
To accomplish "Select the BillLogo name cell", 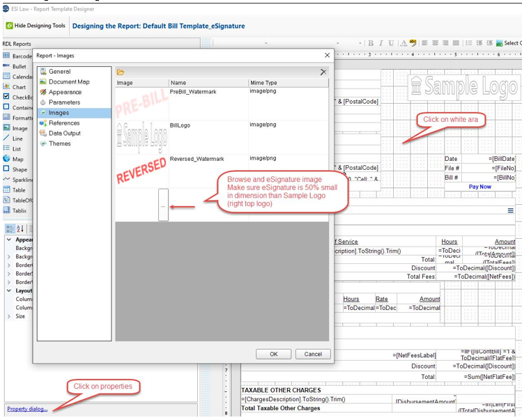I will pos(208,137).
